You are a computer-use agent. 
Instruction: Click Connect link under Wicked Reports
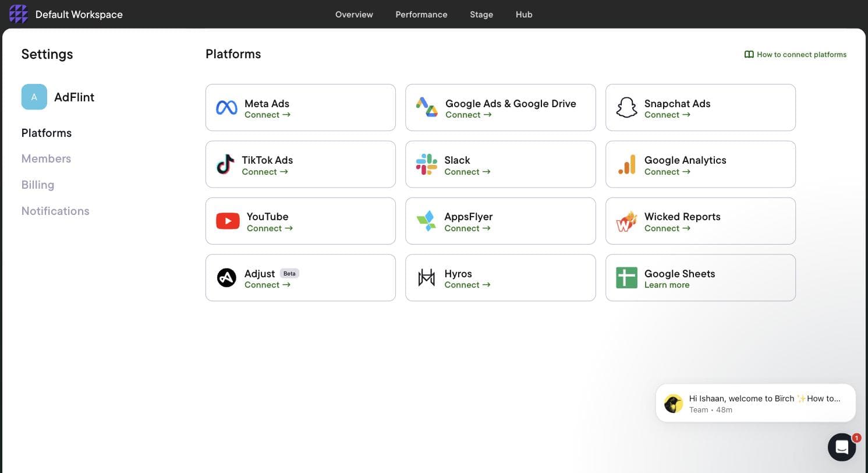tap(667, 228)
